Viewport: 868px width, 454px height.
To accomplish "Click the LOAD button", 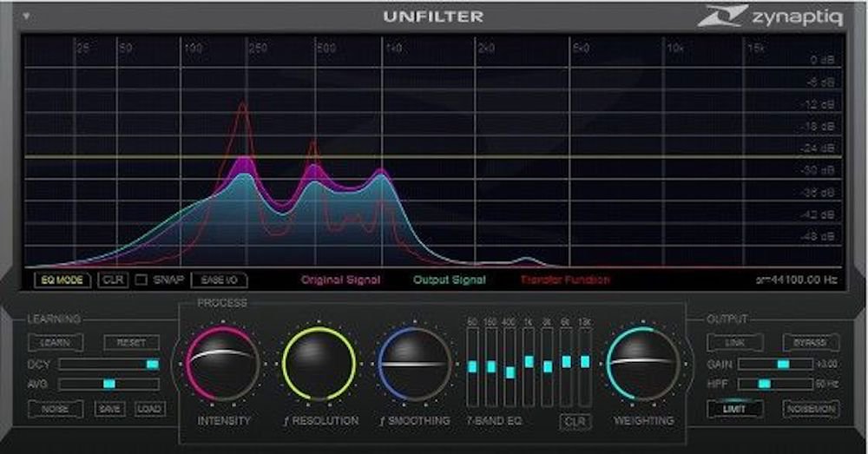I will (150, 408).
